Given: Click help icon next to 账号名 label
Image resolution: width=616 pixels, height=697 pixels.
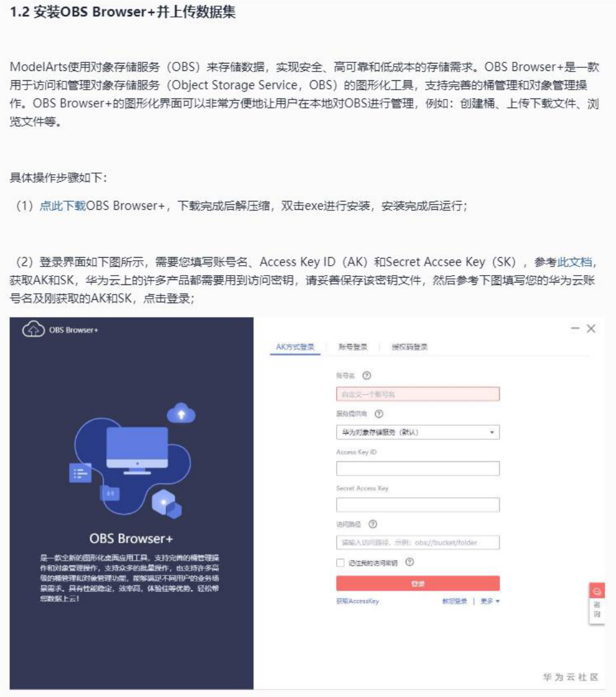Looking at the screenshot, I should coord(366,376).
